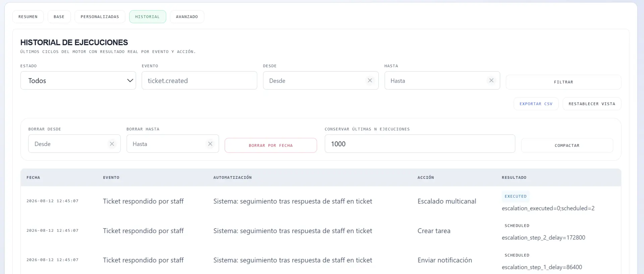Click the Crear tarea action cell
Screen dimensions: 644x274
[434, 231]
